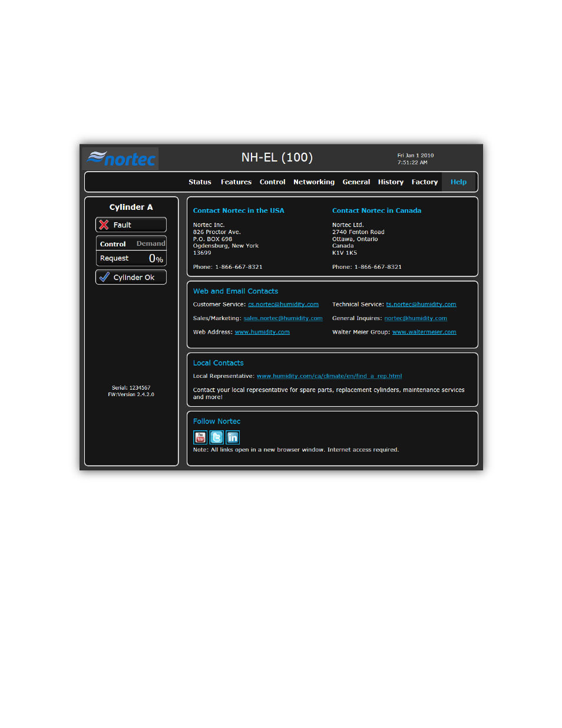
Task: Open the Factory menu
Action: [x=425, y=182]
